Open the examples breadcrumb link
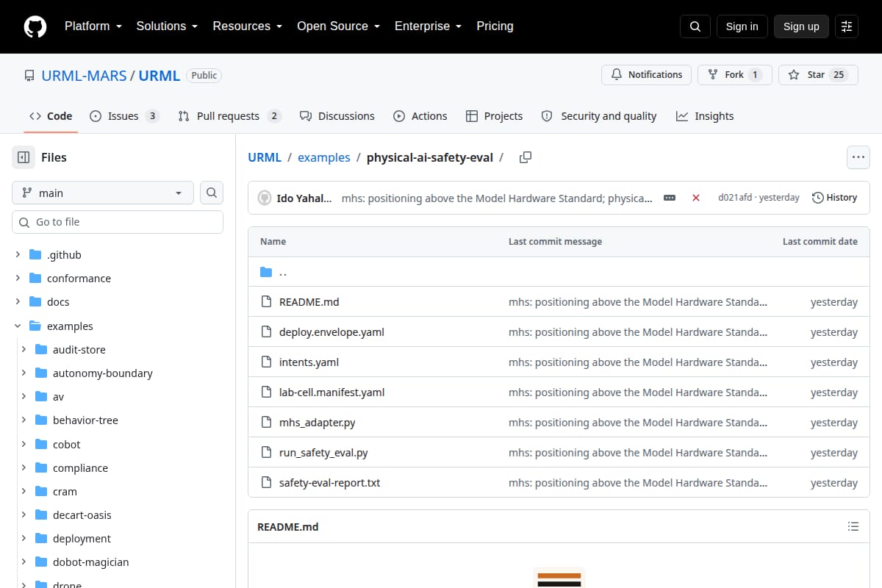This screenshot has height=588, width=882. [323, 157]
